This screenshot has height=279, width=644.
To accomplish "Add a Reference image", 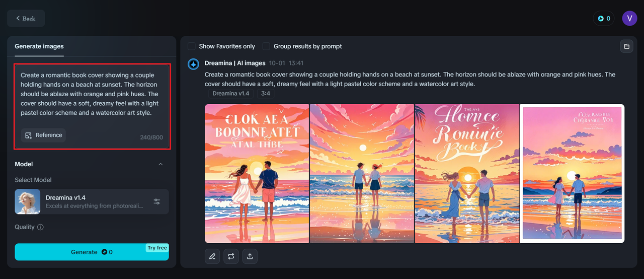I will 43,135.
